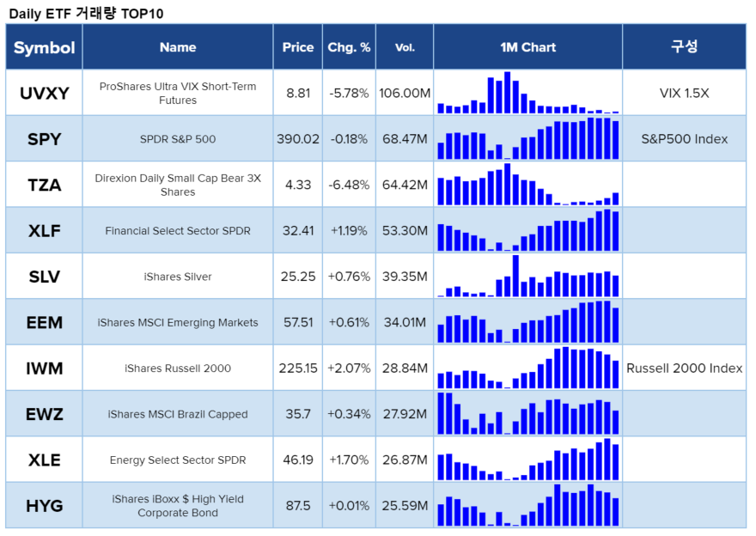Click the 4.33 price cell

point(297,185)
